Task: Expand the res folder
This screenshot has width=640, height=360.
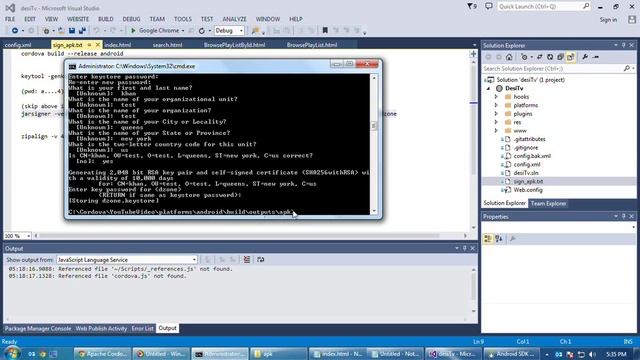Action: pyautogui.click(x=496, y=122)
